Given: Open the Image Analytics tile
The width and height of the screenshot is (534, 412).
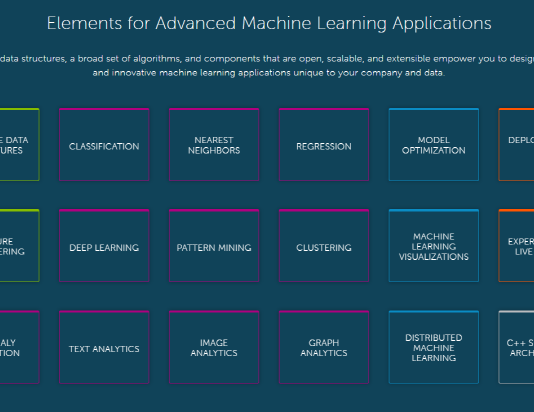Looking at the screenshot, I should click(214, 347).
